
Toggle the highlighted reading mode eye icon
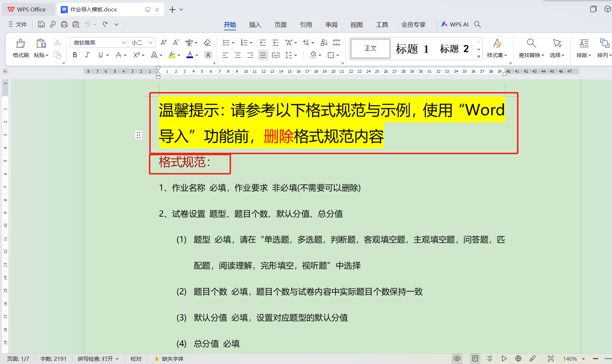457,358
